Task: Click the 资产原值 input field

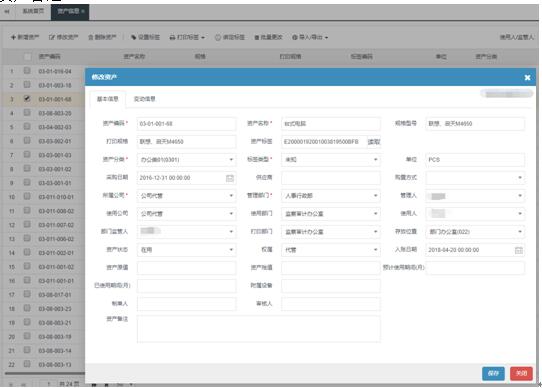Action: coord(187,268)
